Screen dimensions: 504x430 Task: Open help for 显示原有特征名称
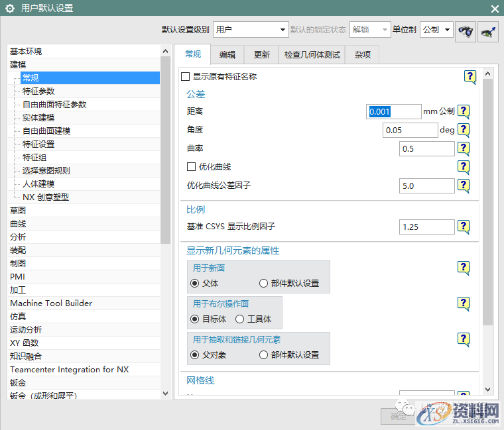(x=470, y=77)
